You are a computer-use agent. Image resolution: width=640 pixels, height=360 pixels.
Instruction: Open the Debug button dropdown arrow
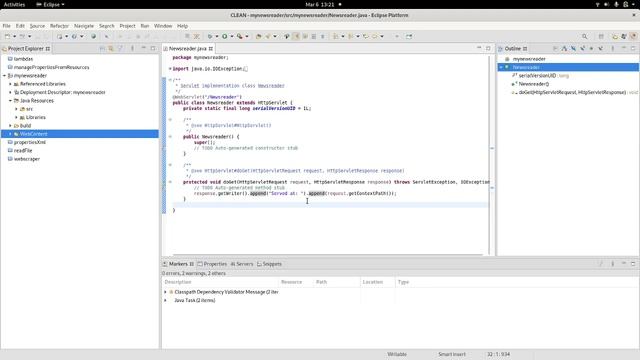[217, 36]
